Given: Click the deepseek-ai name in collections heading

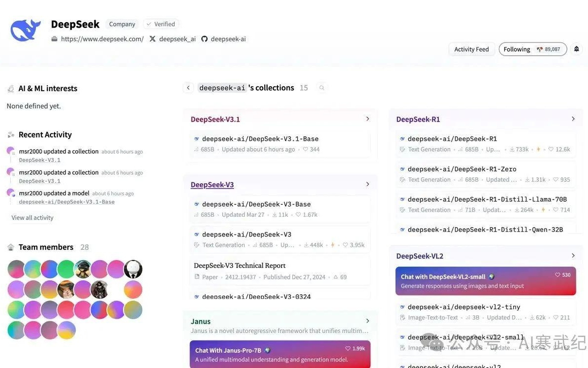Looking at the screenshot, I should point(222,88).
